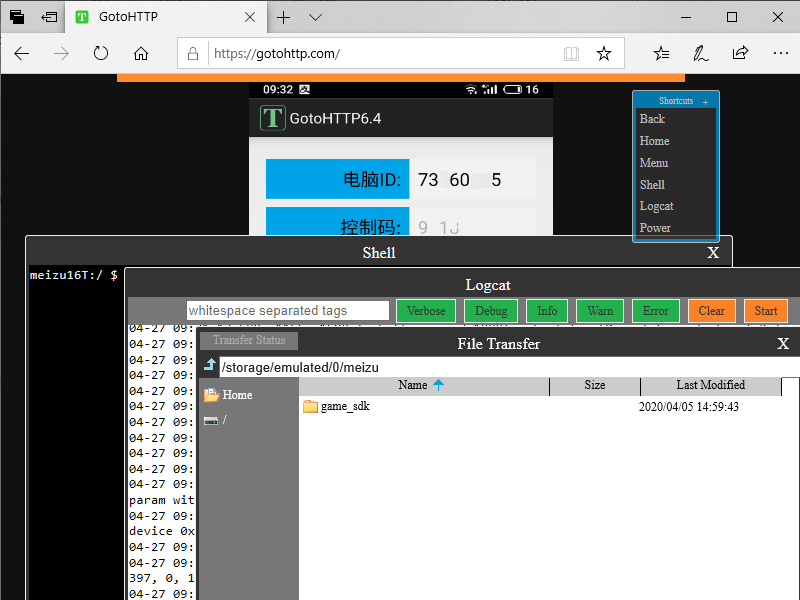This screenshot has height=600, width=800.
Task: Click the GotoHTTP6.4 app logo on phone
Action: (x=272, y=118)
